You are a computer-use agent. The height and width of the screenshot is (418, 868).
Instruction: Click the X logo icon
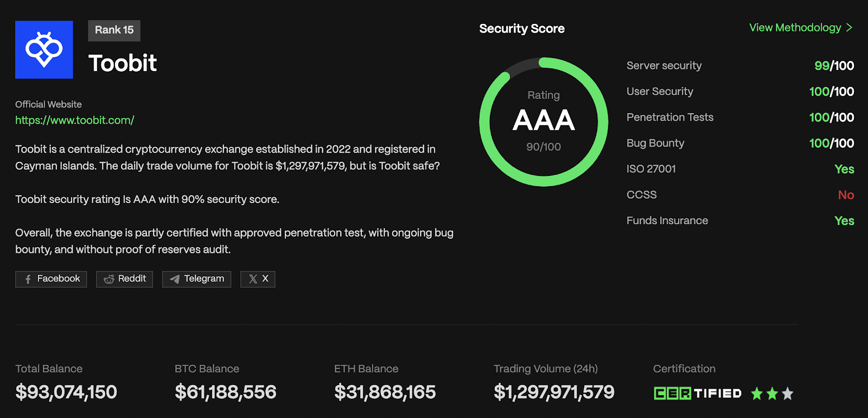(x=253, y=279)
